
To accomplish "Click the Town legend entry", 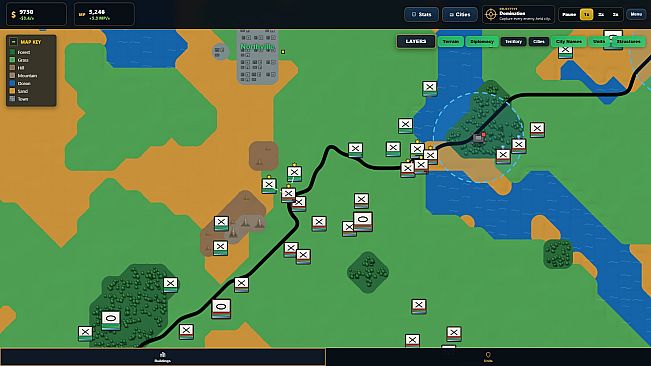I will (19, 99).
